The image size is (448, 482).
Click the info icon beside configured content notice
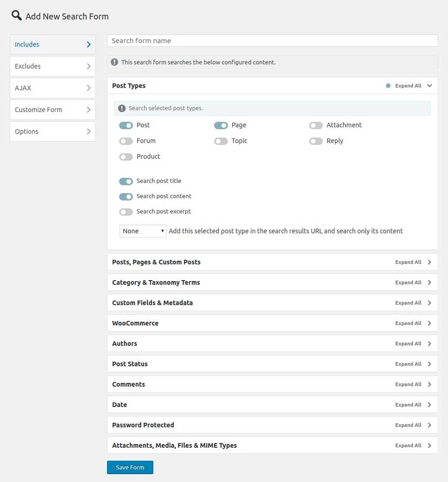tap(114, 62)
